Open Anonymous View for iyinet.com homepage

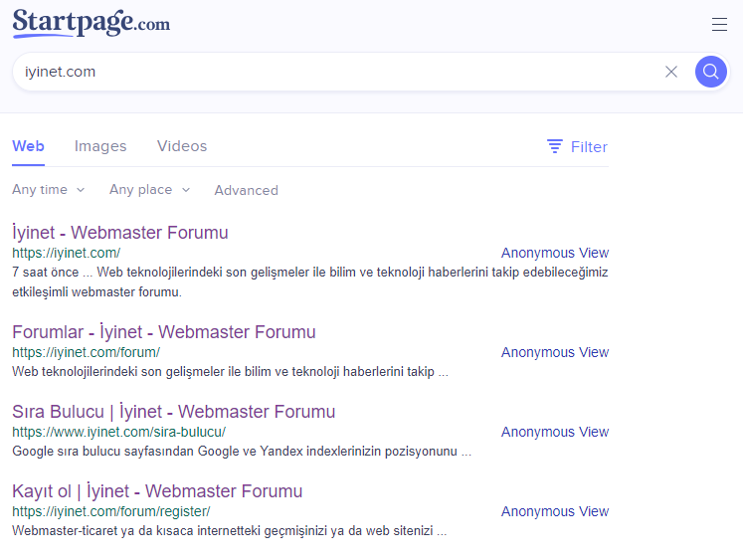tap(555, 253)
